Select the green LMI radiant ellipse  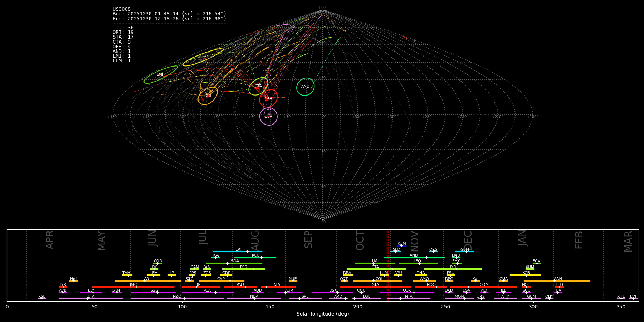[161, 75]
